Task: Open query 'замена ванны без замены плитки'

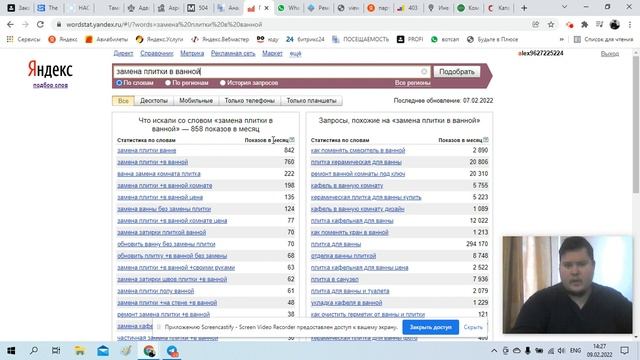Action: 164,209
